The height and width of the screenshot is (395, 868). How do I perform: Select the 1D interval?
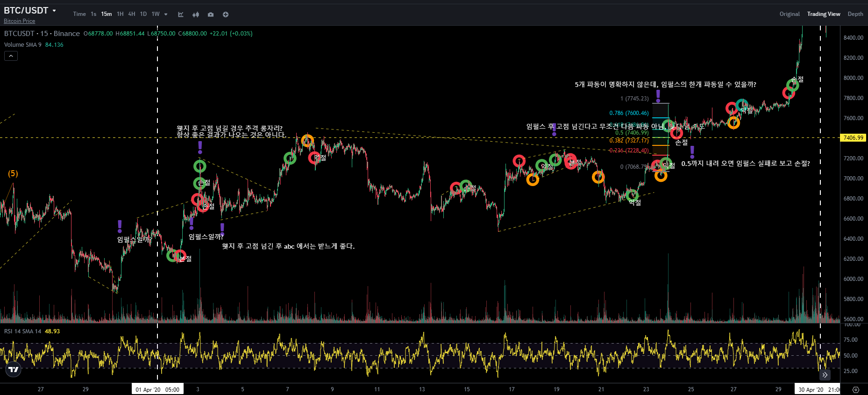pos(143,14)
